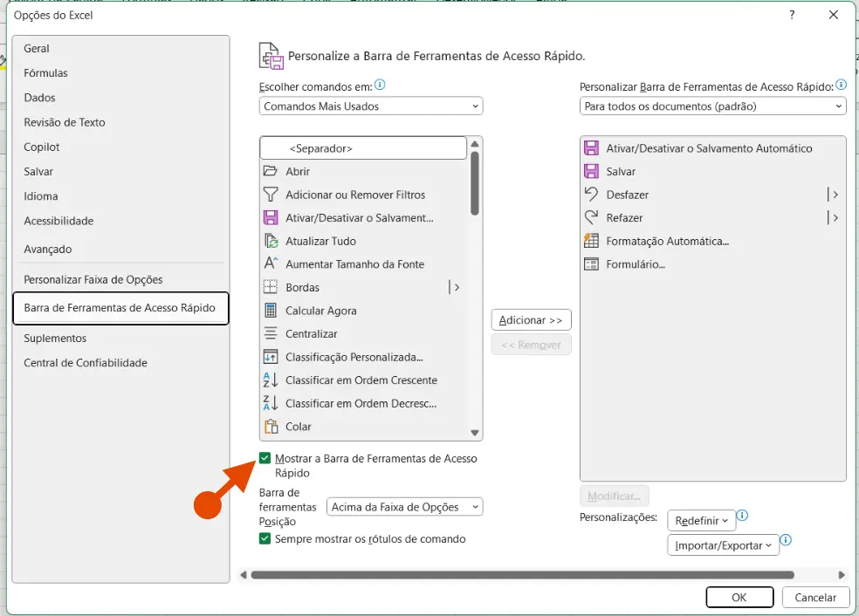
Task: Click the Refazer redo arrow icon
Action: (591, 218)
